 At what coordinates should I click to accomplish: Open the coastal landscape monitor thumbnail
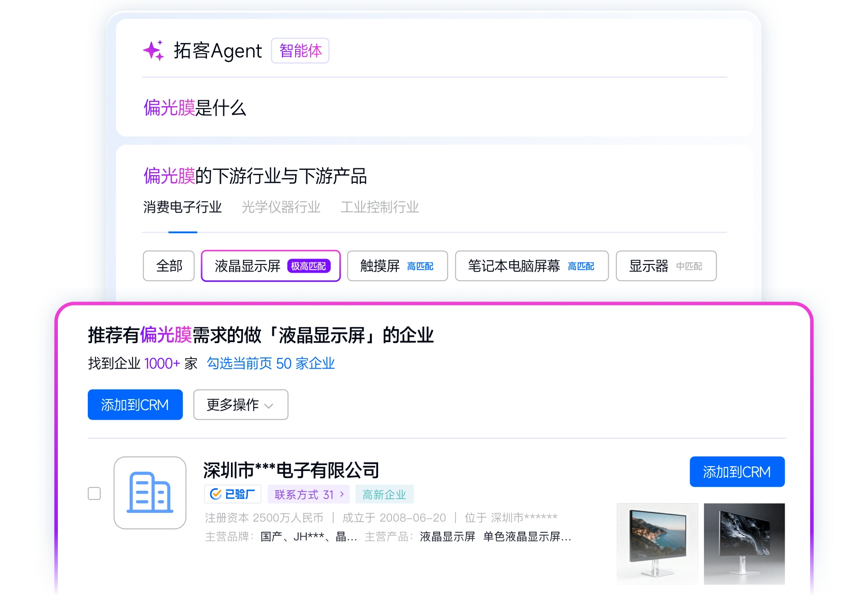pos(657,544)
